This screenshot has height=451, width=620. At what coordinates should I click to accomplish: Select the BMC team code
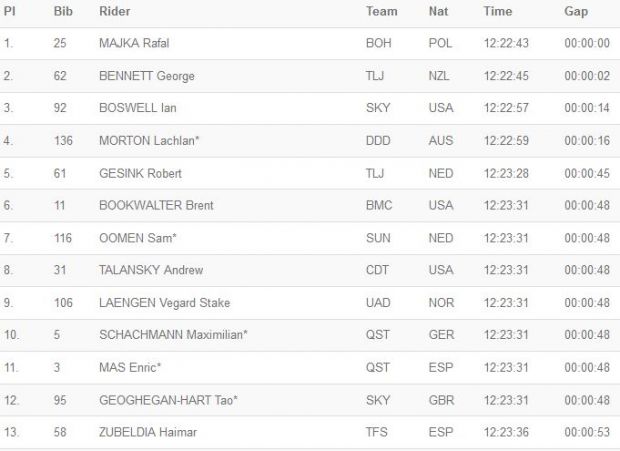coord(379,205)
